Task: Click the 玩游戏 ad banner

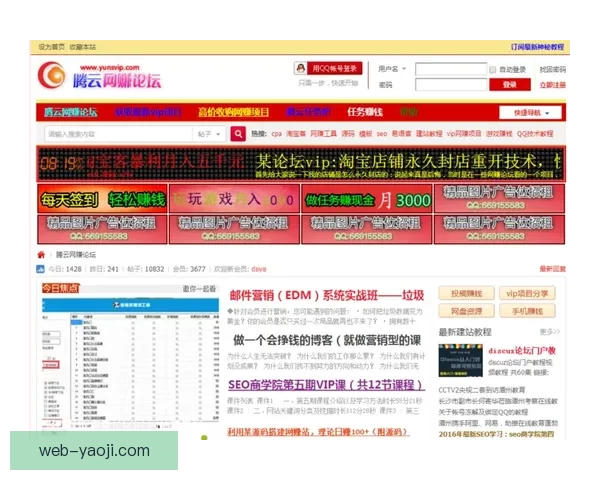Action: 234,199
